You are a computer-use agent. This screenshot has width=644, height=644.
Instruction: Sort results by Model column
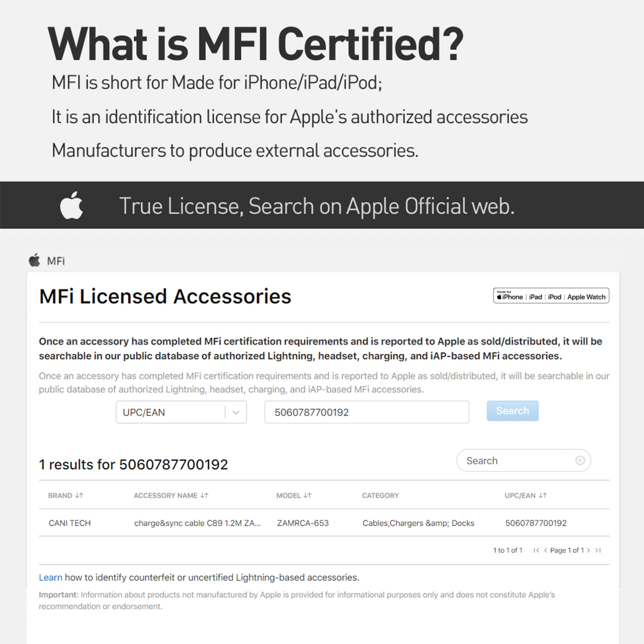tap(294, 496)
